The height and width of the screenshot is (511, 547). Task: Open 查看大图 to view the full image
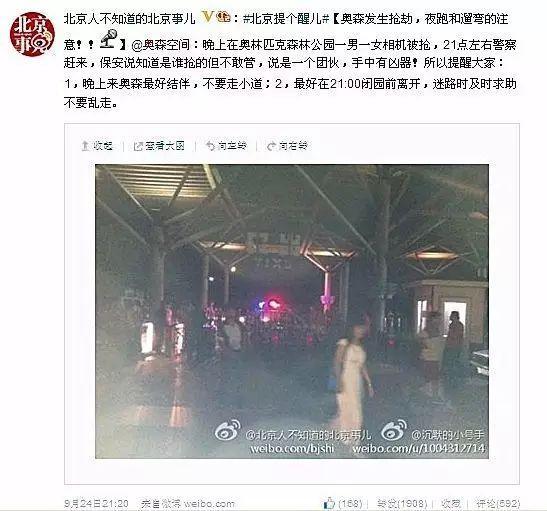pyautogui.click(x=159, y=146)
